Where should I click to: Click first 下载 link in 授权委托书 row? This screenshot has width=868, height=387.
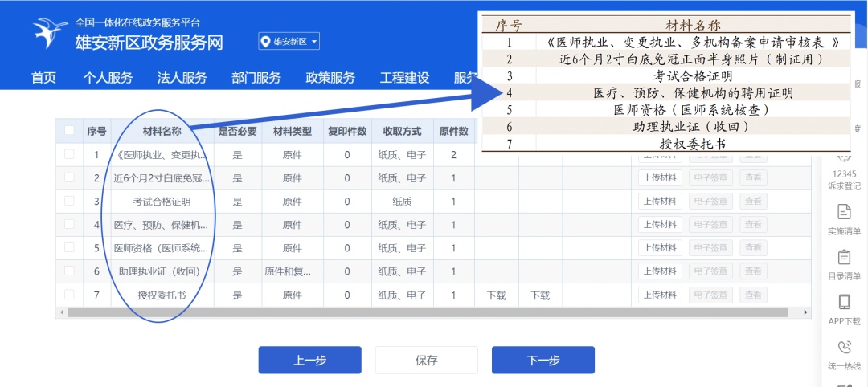tap(497, 295)
